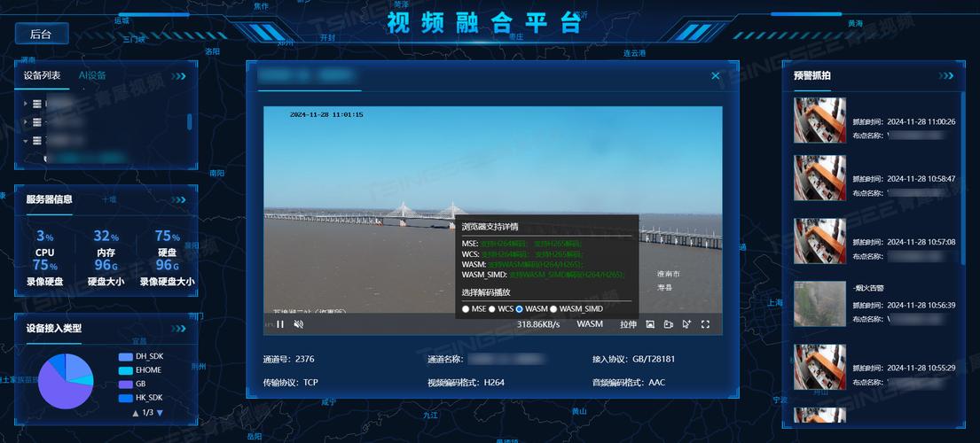Click the 硬盘大小 96G stat
Image resolution: width=980 pixels, height=443 pixels.
[x=106, y=273]
